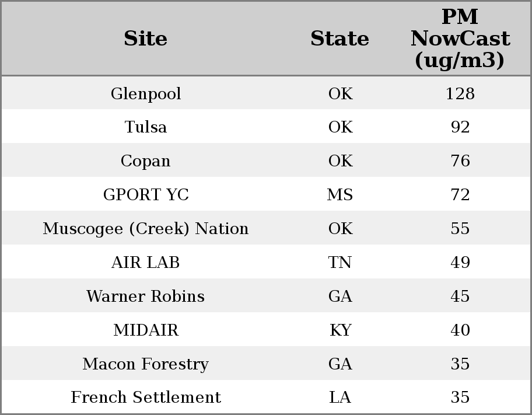Select the TN state cell
Viewport: 532px width, 415px height.
point(340,263)
